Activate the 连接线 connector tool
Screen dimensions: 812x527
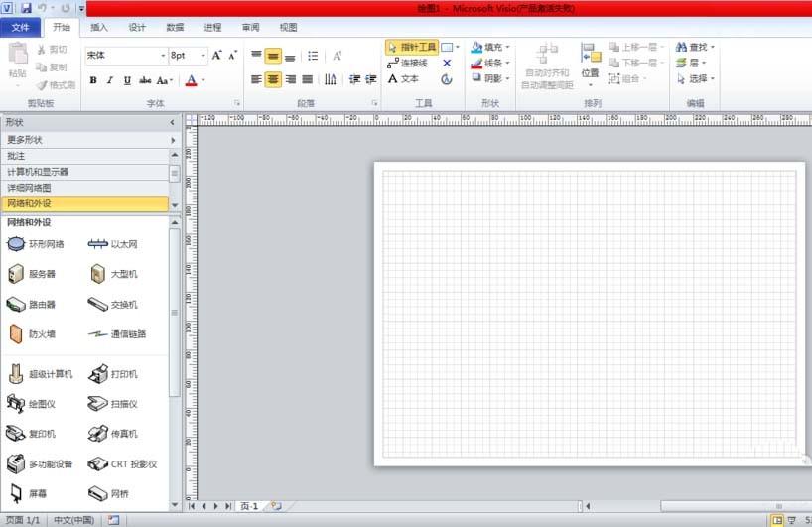pyautogui.click(x=408, y=63)
